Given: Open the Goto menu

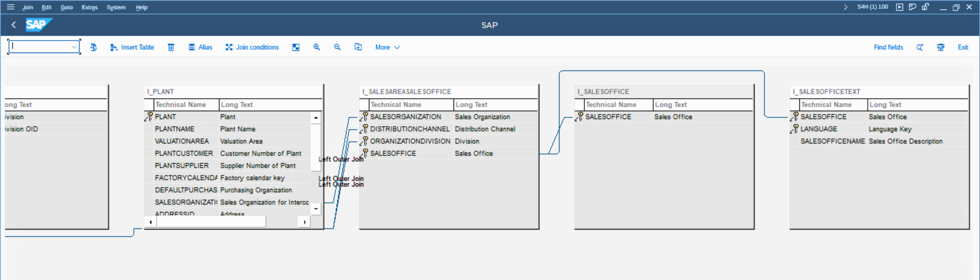Looking at the screenshot, I should pyautogui.click(x=67, y=7).
